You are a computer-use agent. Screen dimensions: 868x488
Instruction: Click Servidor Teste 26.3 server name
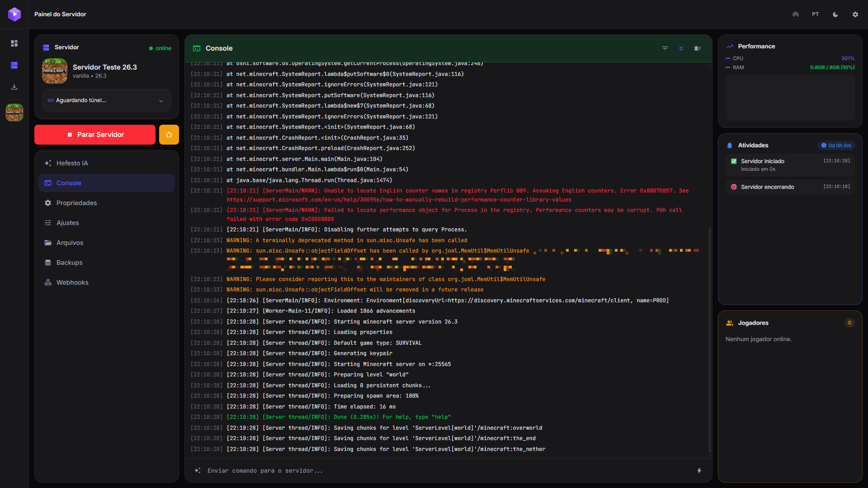click(105, 67)
